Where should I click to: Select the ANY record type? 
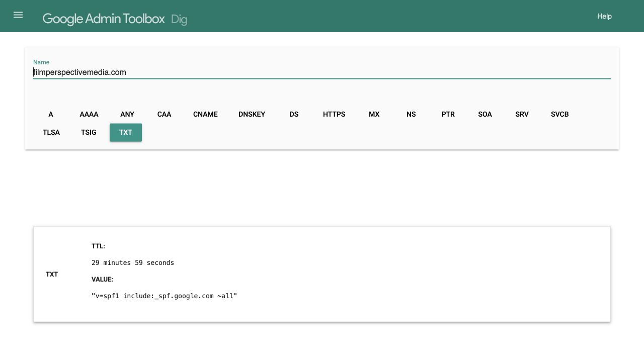[127, 114]
